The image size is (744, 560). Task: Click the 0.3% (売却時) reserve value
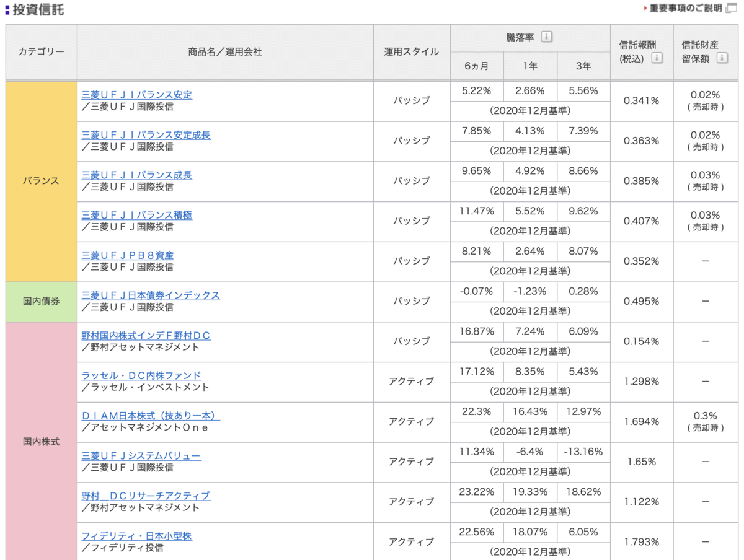[x=706, y=421]
